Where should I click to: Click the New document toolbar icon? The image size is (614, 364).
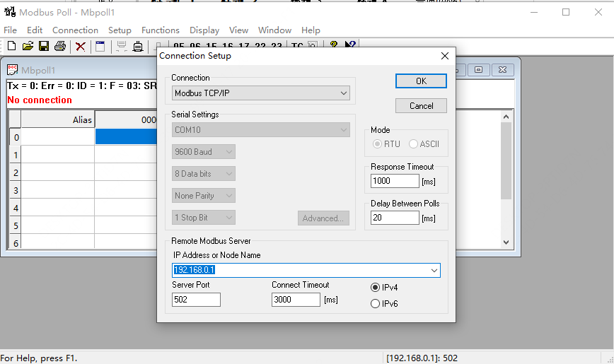[11, 46]
